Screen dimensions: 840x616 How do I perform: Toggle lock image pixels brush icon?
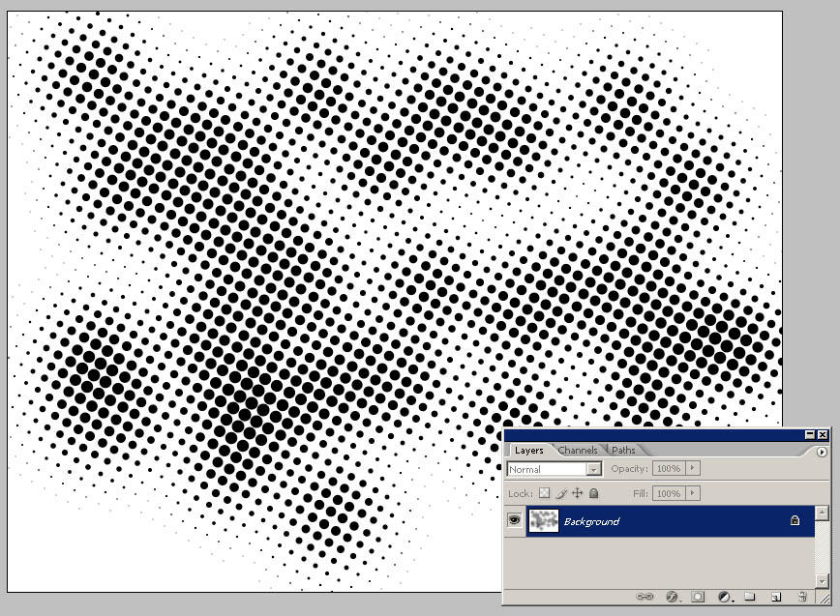[561, 493]
